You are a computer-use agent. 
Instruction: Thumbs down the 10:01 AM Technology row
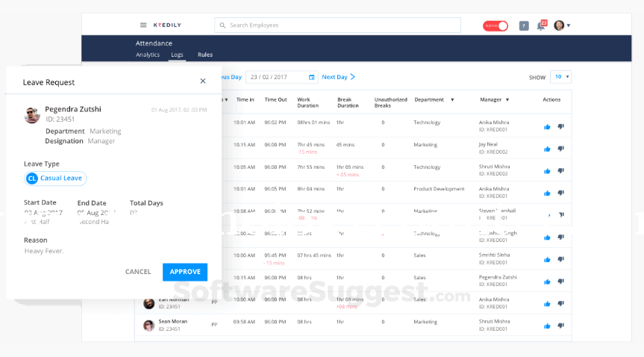pos(561,127)
